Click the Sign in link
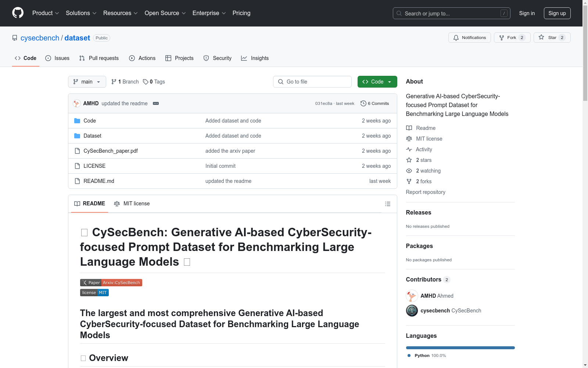The width and height of the screenshot is (588, 368). click(x=527, y=13)
